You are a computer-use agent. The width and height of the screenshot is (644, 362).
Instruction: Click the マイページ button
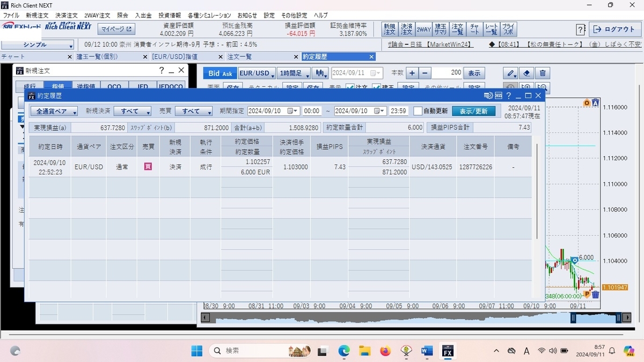pyautogui.click(x=116, y=29)
